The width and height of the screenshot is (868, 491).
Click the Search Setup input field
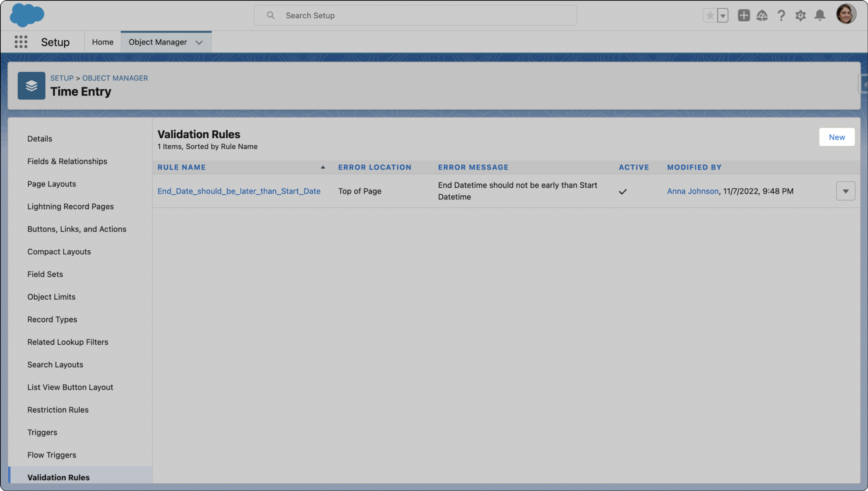click(415, 16)
